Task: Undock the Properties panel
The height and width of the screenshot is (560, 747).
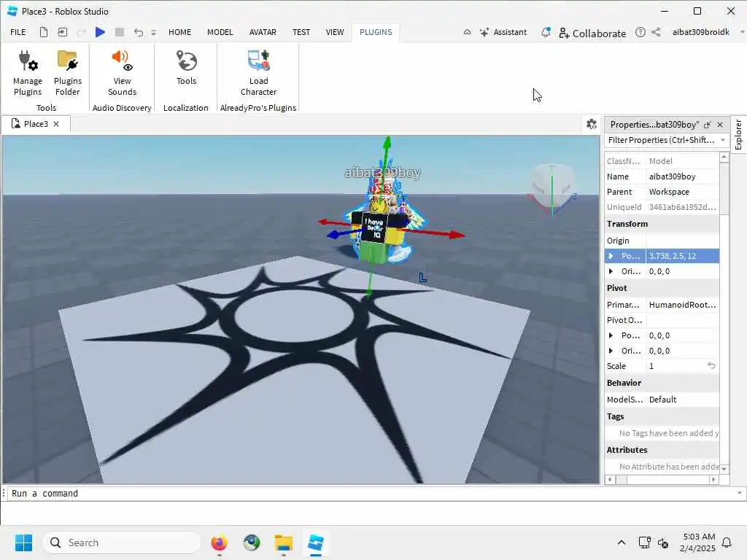Action: [707, 125]
